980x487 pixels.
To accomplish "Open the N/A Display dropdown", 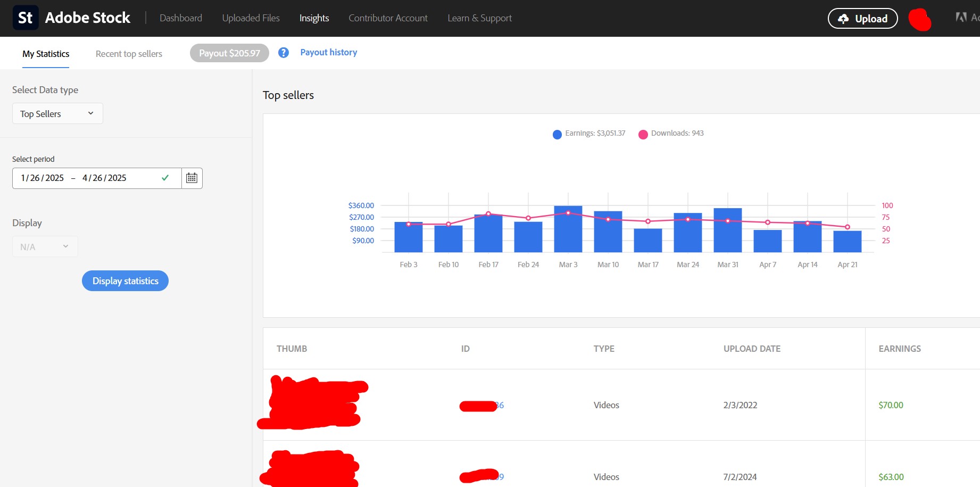I will coord(45,247).
